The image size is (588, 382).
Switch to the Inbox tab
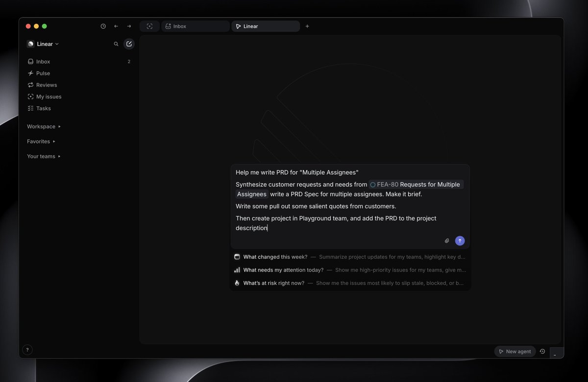[x=196, y=26]
